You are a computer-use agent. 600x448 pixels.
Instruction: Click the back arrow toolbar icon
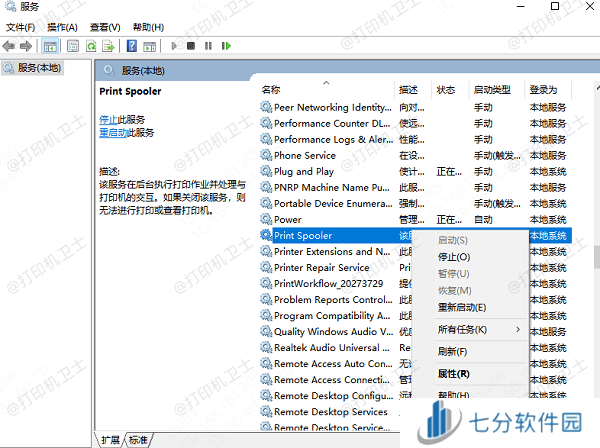[10, 46]
